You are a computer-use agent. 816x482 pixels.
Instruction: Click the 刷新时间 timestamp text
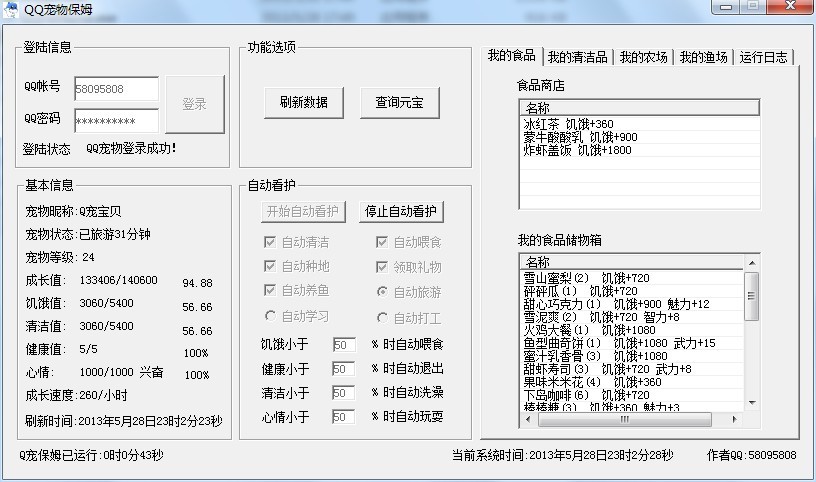click(124, 421)
